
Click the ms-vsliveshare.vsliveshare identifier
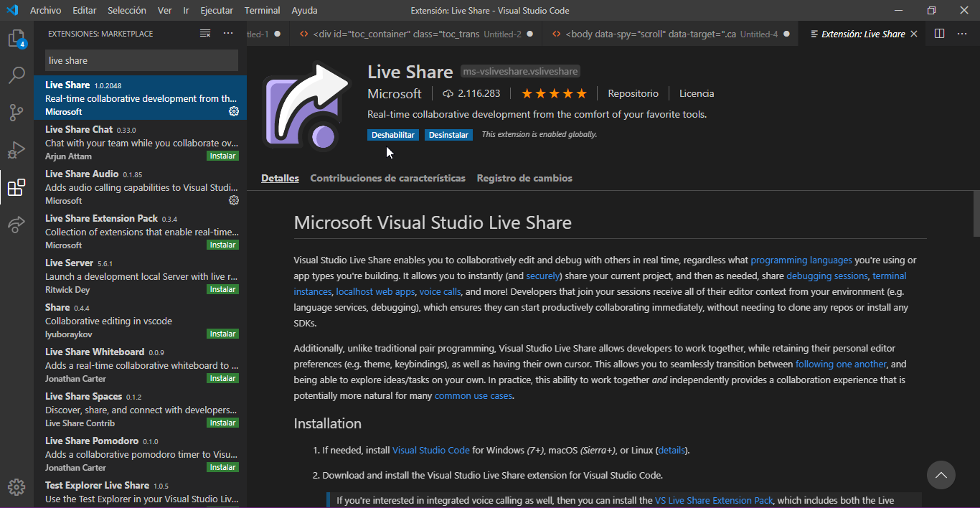coord(520,72)
